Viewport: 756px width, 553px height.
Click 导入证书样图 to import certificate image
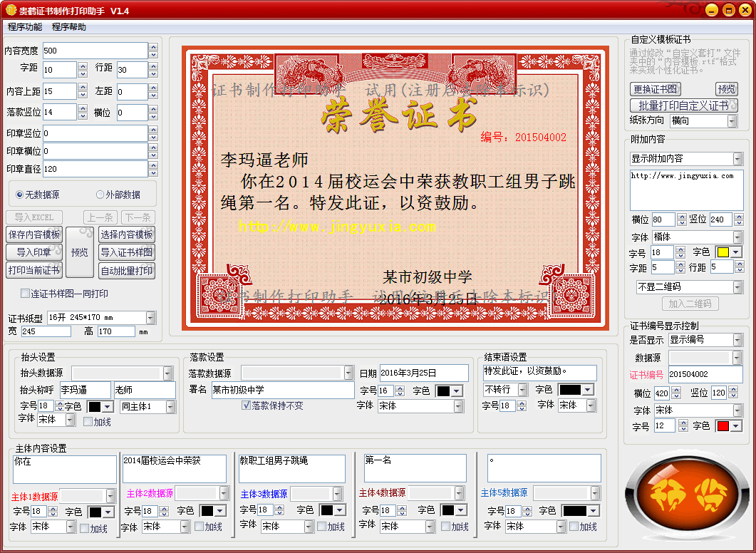[x=127, y=252]
